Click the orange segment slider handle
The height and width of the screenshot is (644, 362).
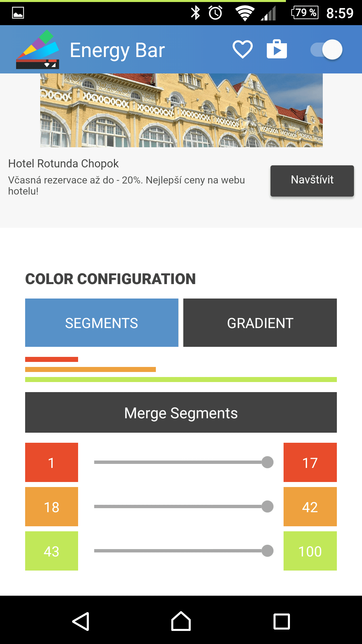pyautogui.click(x=267, y=506)
